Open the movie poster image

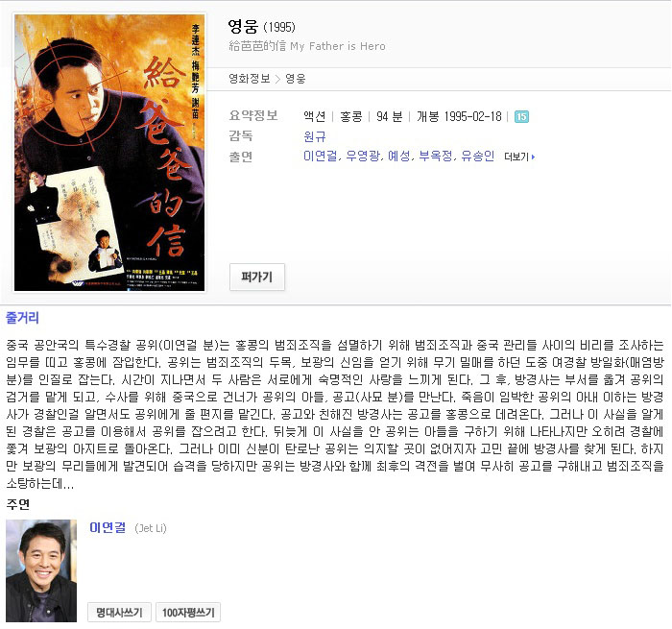[x=109, y=153]
